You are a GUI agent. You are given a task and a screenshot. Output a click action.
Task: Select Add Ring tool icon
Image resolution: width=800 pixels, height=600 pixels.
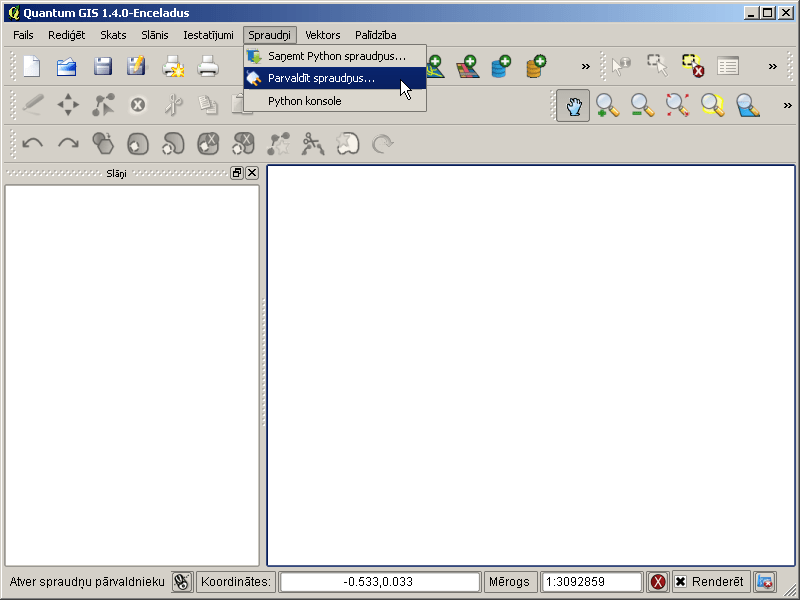click(138, 144)
